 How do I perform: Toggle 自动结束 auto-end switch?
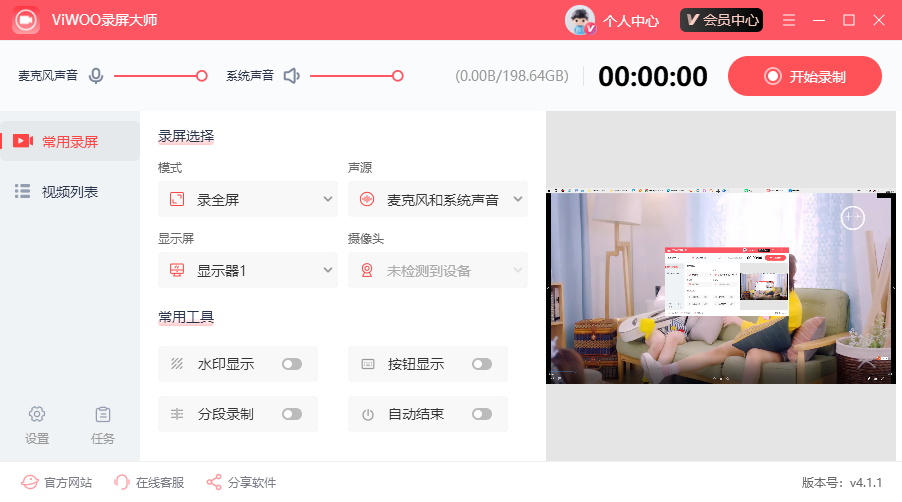click(481, 414)
